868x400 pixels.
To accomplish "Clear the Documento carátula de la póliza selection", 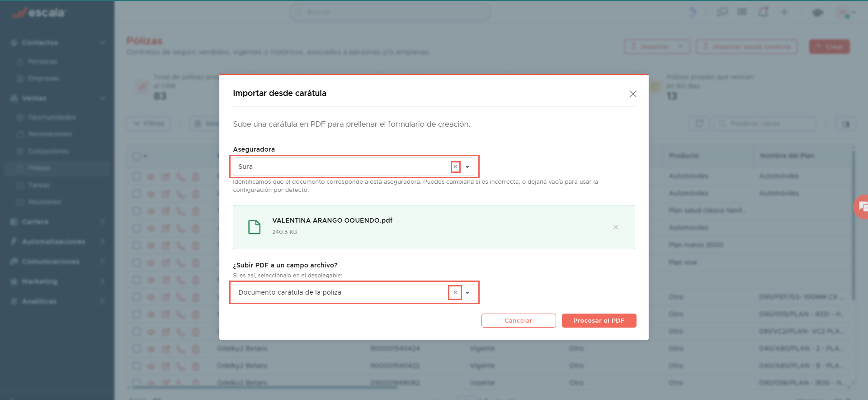I will click(455, 293).
